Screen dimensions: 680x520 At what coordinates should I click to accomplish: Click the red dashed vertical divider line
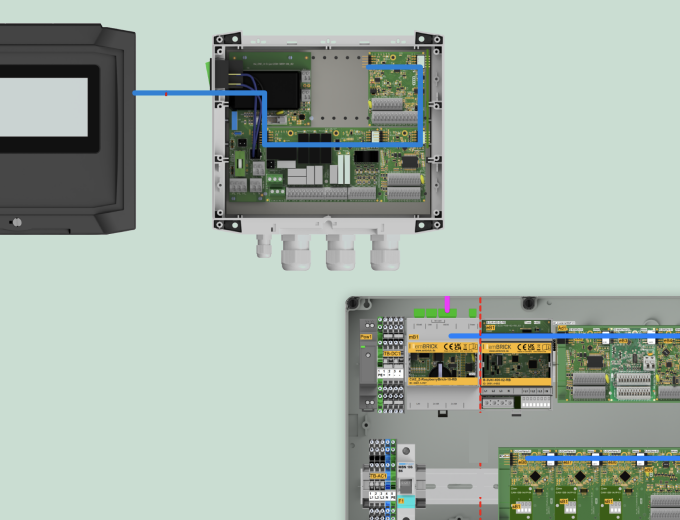pos(481,420)
